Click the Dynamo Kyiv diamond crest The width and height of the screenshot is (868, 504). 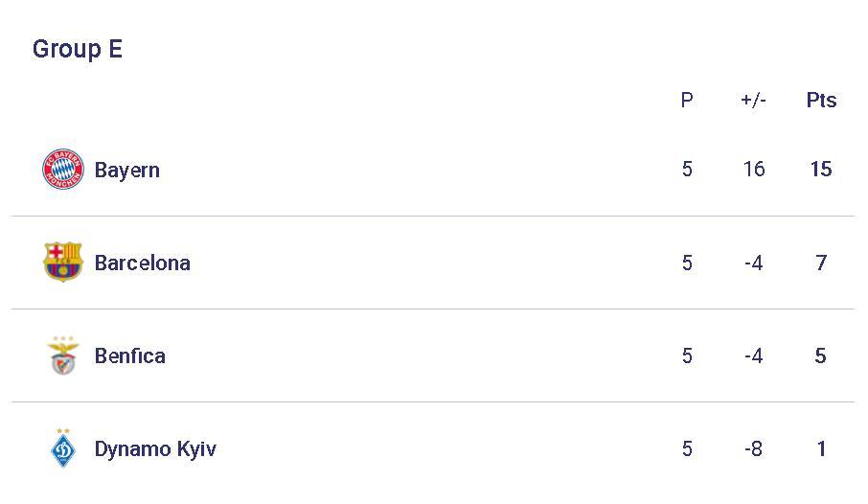[x=63, y=447]
